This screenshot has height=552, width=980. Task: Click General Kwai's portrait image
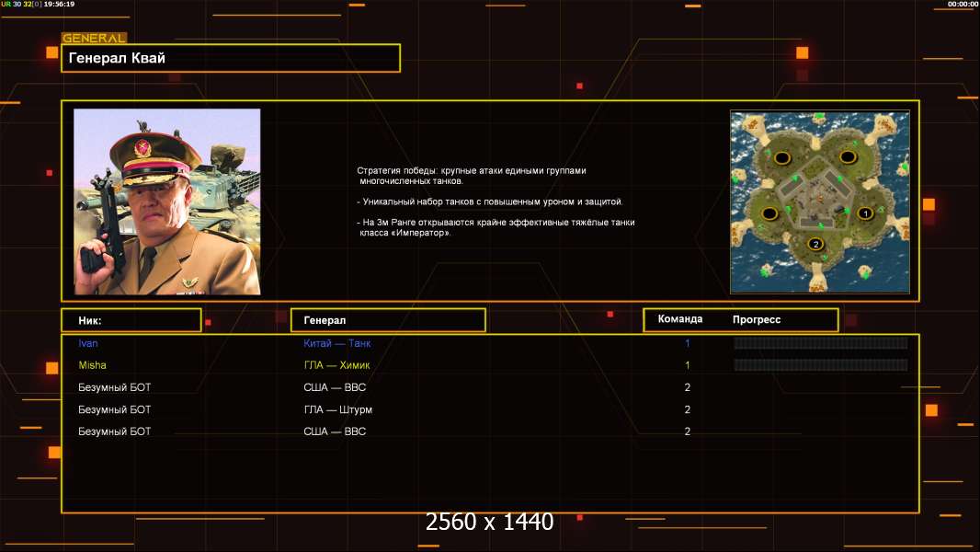tap(166, 201)
